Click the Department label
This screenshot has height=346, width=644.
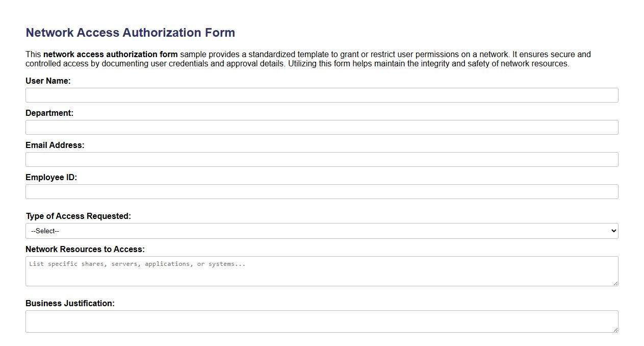(x=49, y=113)
